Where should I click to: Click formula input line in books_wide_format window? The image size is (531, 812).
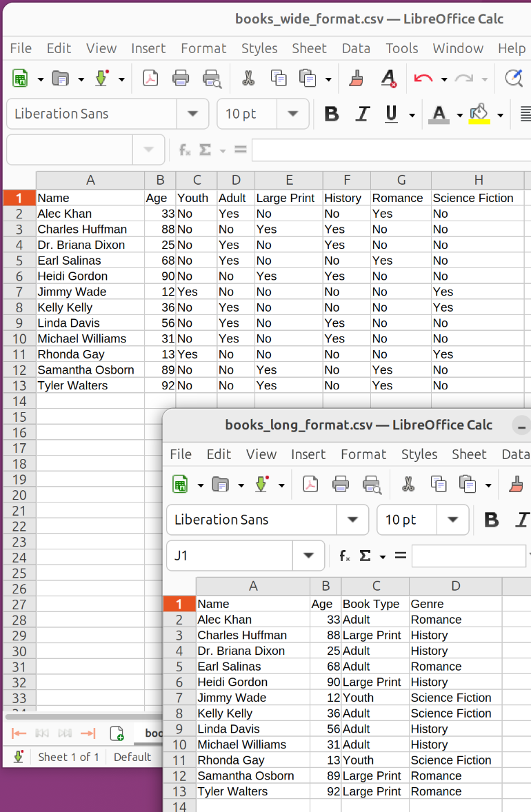391,150
